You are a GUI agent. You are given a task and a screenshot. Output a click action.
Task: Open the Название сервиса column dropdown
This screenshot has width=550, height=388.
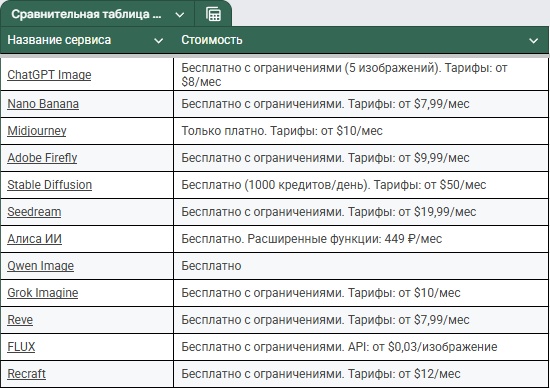coord(159,41)
